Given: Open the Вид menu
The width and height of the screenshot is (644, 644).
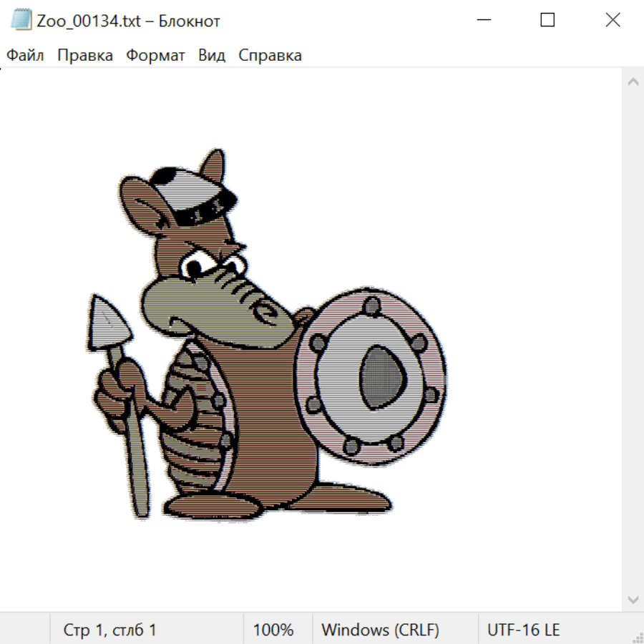Looking at the screenshot, I should tap(211, 56).
